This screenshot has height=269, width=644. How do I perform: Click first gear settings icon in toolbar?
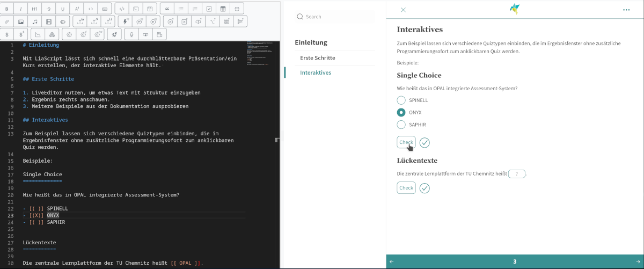tap(69, 34)
